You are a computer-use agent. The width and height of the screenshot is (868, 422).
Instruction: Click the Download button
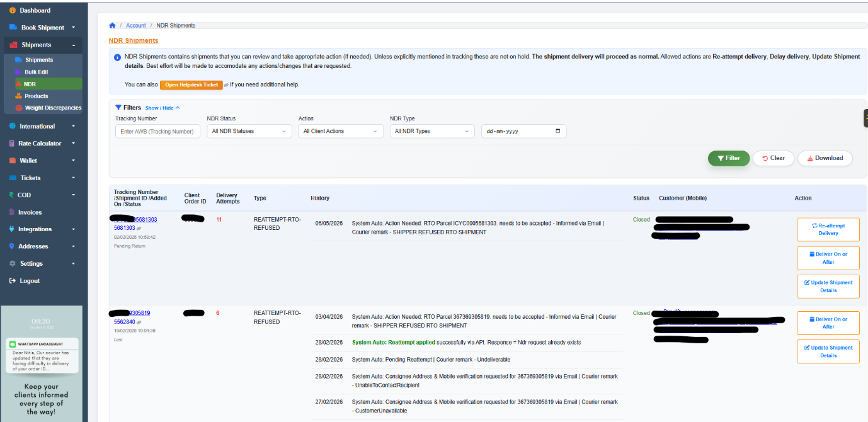825,158
